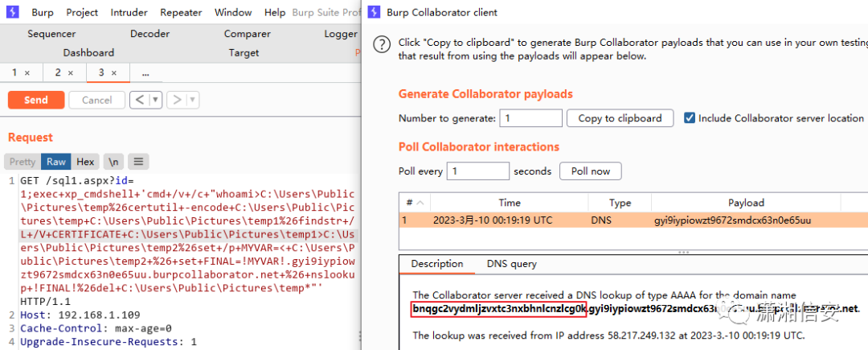
Task: Switch to the Target tab
Action: click(244, 52)
